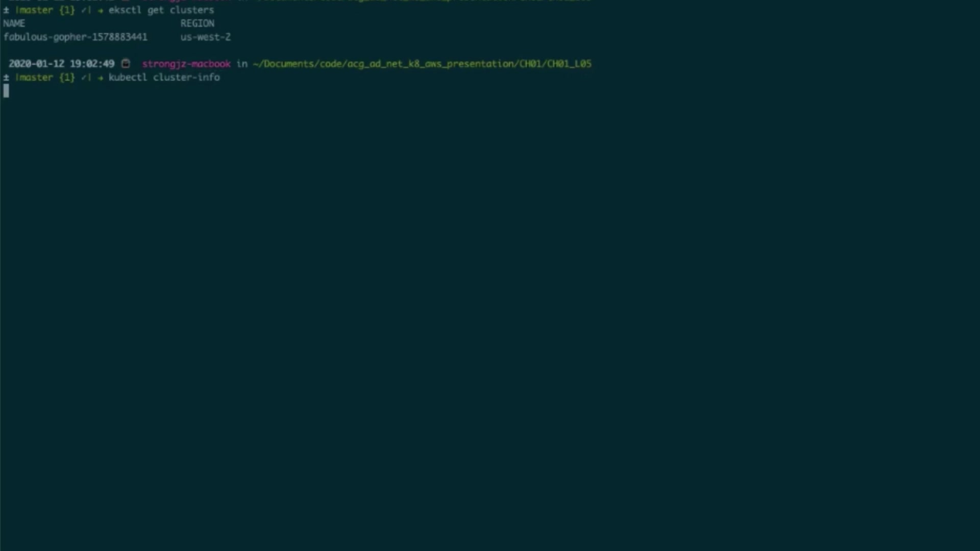Click the kubectl cluster-info command text

[x=164, y=78]
